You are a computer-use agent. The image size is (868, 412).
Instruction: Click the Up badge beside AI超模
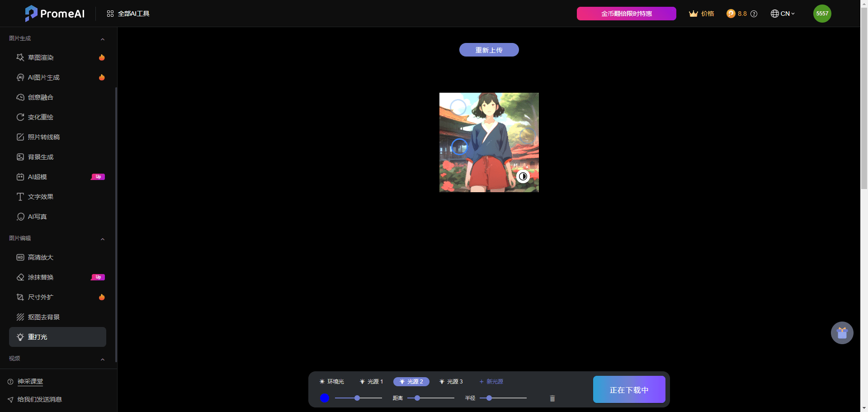pyautogui.click(x=98, y=177)
